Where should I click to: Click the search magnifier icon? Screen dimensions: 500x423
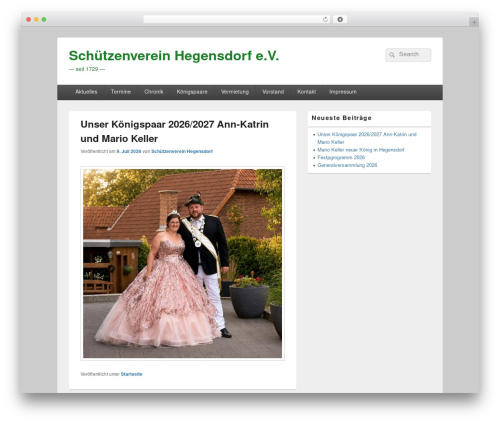[392, 55]
